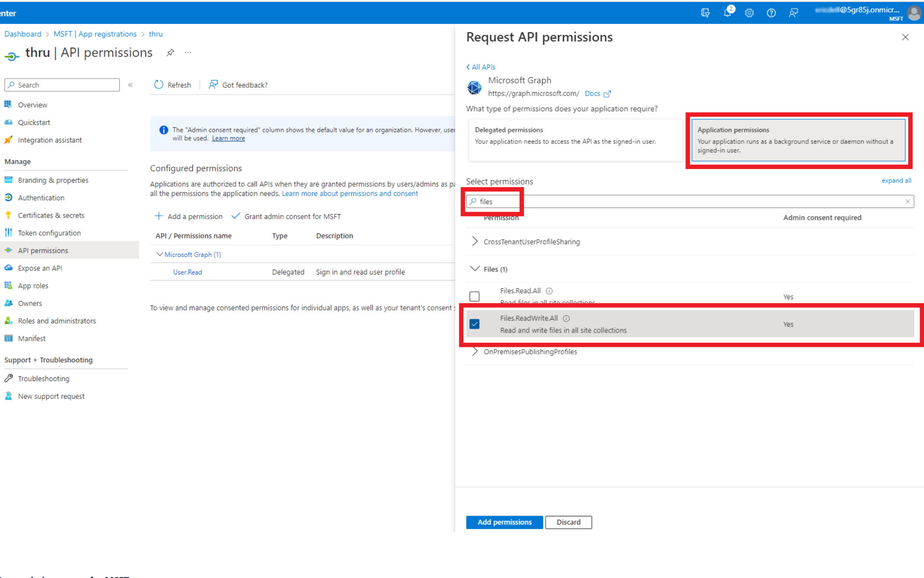This screenshot has height=578, width=924.
Task: Click the Refresh icon in toolbar
Action: [159, 85]
